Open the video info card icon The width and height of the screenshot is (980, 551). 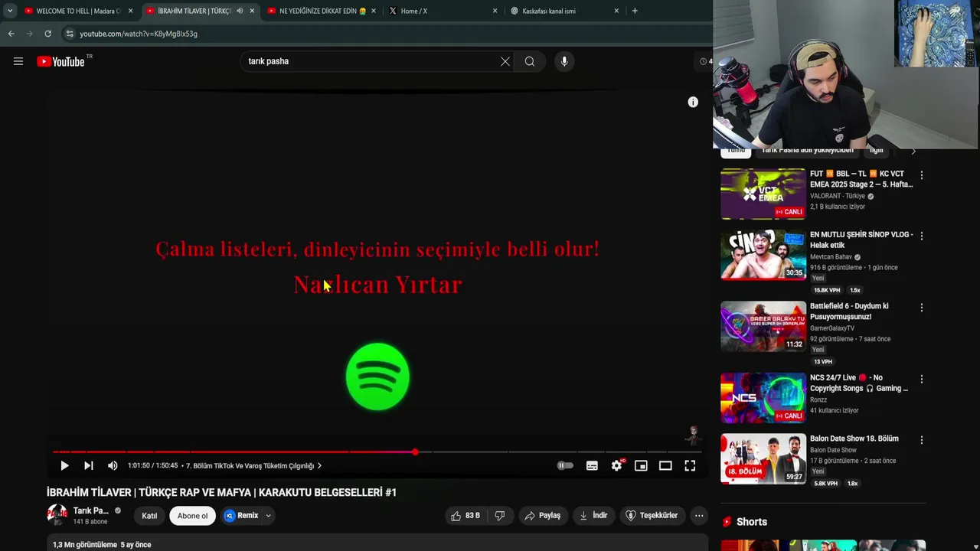click(x=693, y=102)
